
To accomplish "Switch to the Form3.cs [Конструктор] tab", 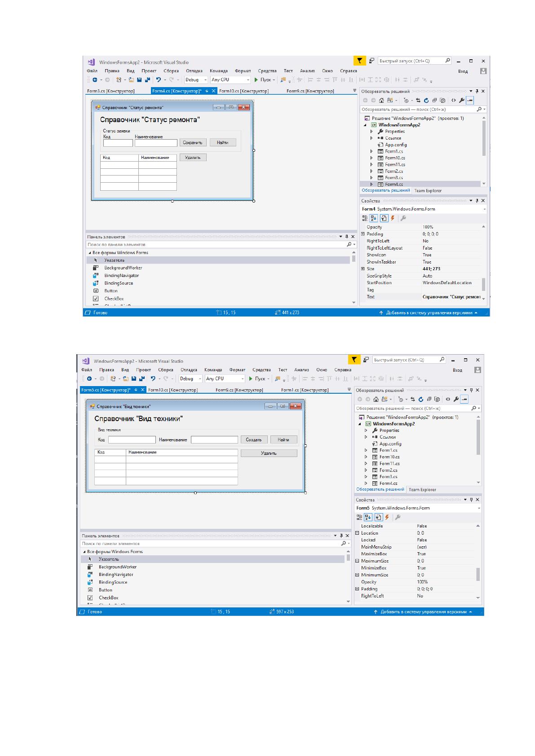I will click(x=111, y=91).
